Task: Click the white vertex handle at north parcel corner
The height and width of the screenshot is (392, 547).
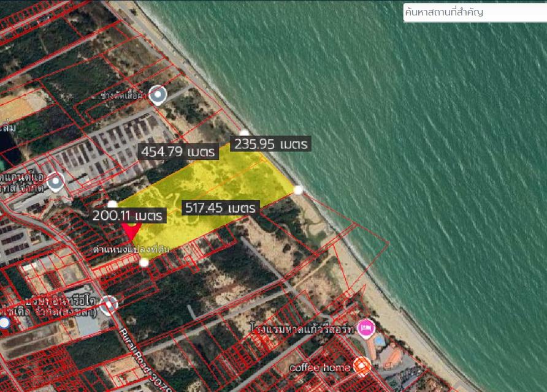Action: (244, 134)
